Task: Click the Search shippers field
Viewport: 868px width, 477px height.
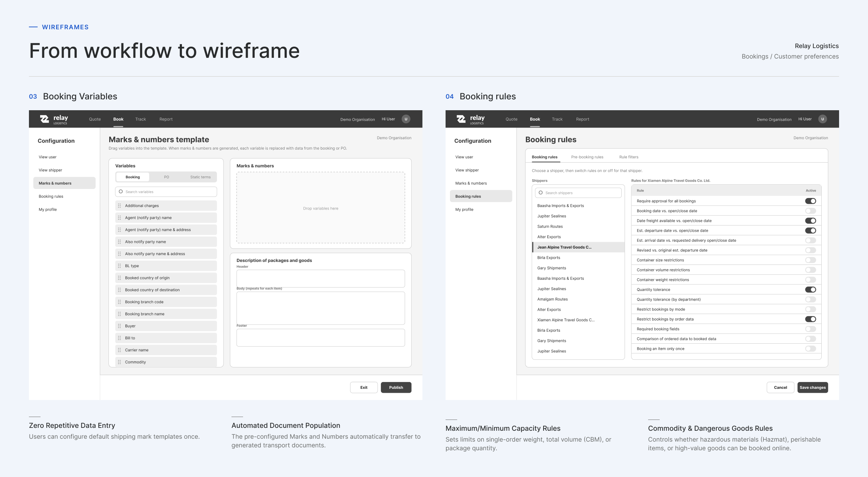Action: [578, 193]
